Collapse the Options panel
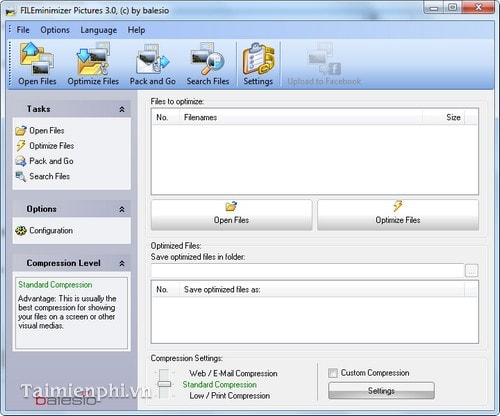This screenshot has width=500, height=416. [x=122, y=209]
